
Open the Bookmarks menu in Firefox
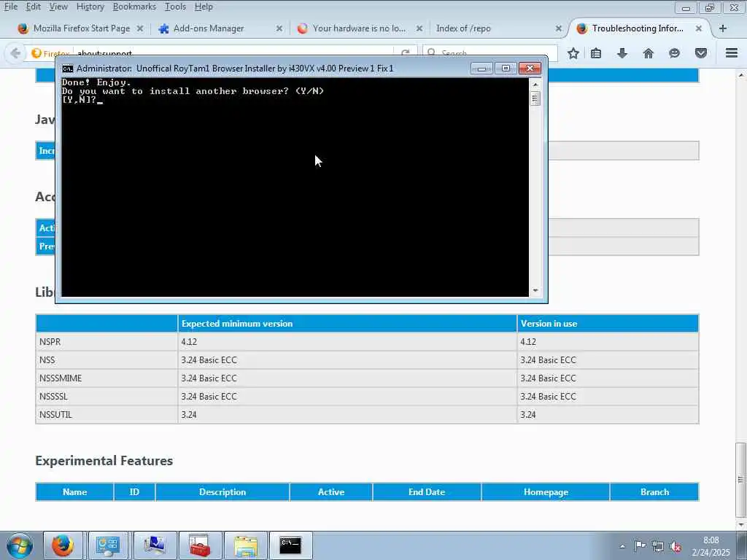134,7
